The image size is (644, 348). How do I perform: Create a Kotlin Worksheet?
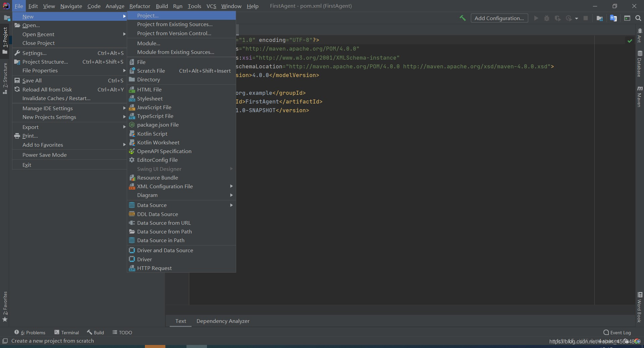coord(181,142)
